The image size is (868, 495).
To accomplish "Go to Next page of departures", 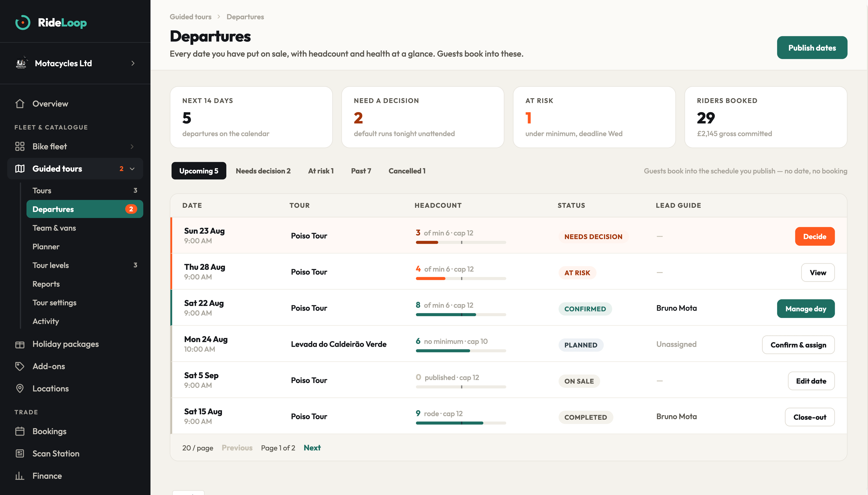I will click(312, 448).
